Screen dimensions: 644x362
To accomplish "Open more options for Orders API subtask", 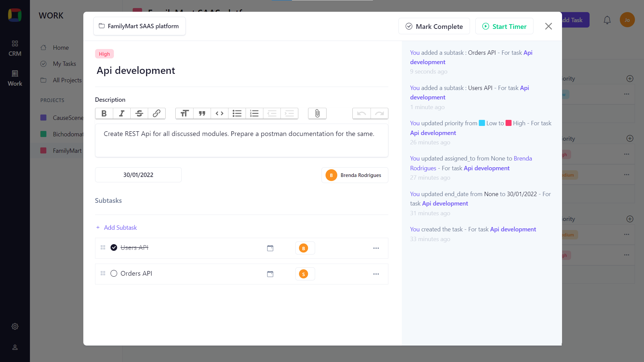I will point(376,274).
